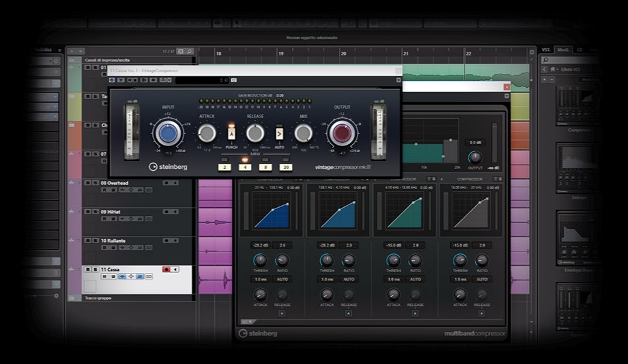Expand the SC side-chain section in Multiband Compressor
The image size is (628, 364).
(x=246, y=322)
